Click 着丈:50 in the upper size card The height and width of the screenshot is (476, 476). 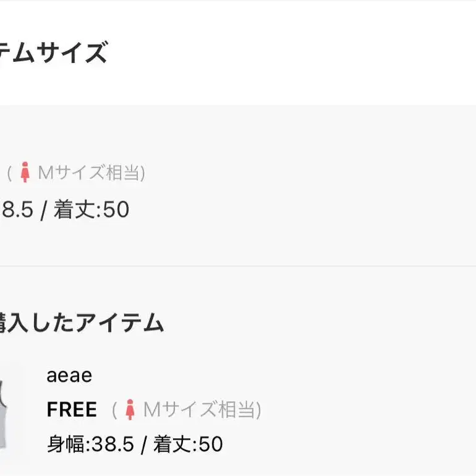91,210
